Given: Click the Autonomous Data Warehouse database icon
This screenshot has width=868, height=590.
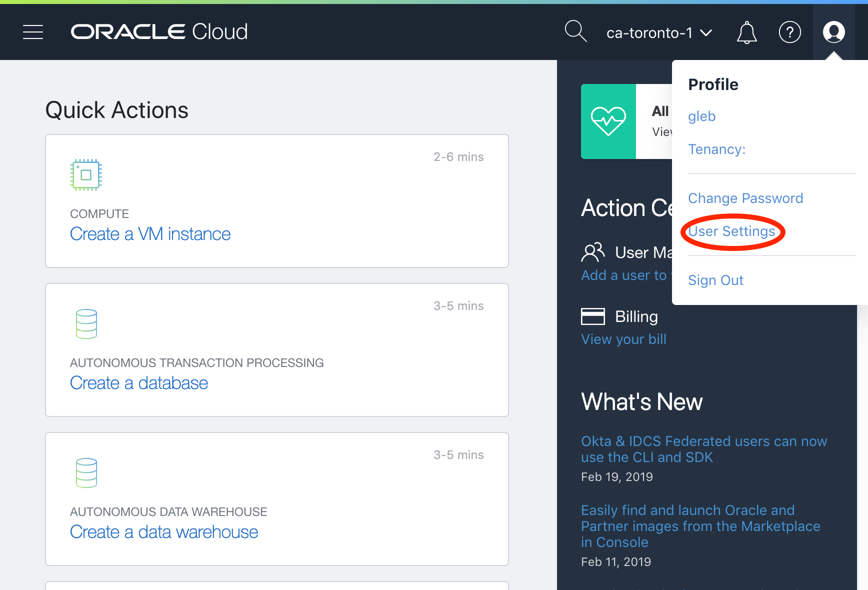Looking at the screenshot, I should (x=85, y=472).
